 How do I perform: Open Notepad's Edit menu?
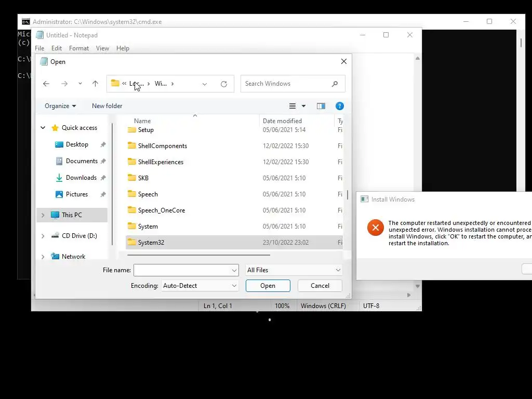pos(56,48)
